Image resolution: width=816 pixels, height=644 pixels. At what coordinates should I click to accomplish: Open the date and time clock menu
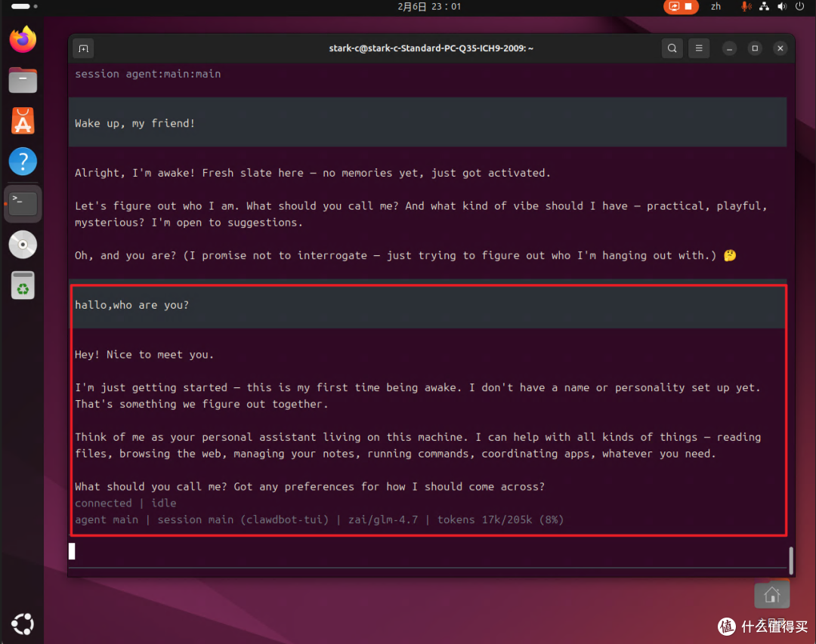click(x=429, y=7)
